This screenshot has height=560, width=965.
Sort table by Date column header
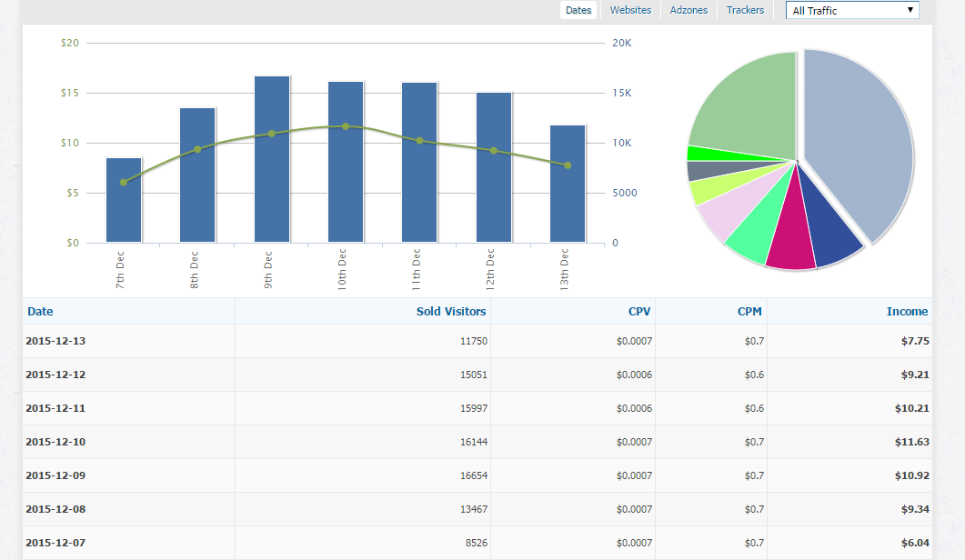click(x=40, y=311)
